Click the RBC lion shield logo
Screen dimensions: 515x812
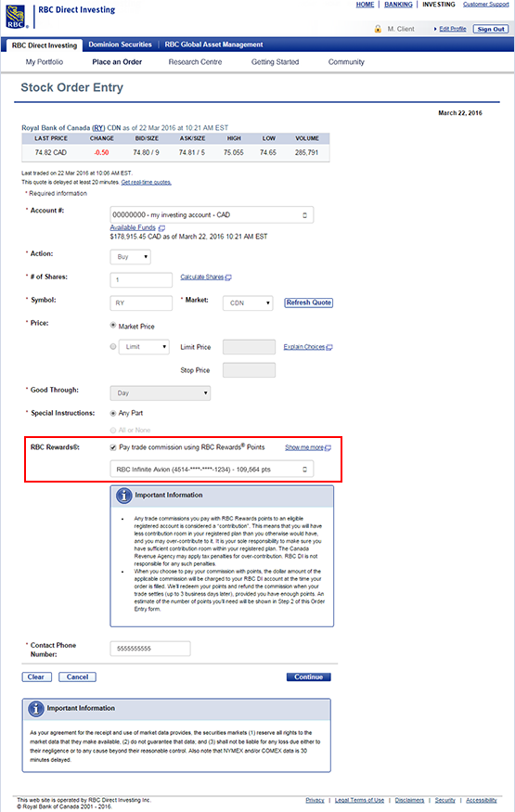15,17
